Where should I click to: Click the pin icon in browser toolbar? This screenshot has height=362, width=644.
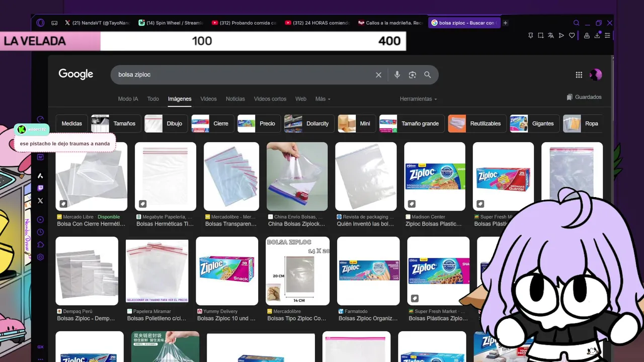tap(530, 35)
